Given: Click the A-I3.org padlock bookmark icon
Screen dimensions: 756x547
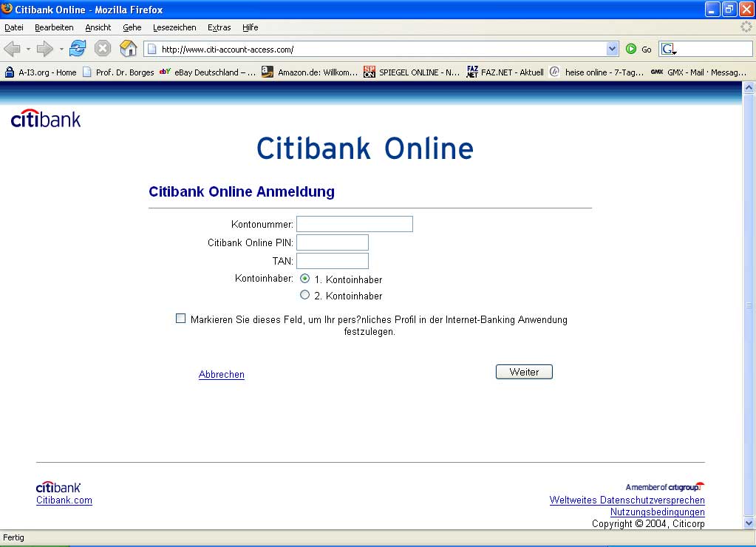Looking at the screenshot, I should tap(9, 72).
